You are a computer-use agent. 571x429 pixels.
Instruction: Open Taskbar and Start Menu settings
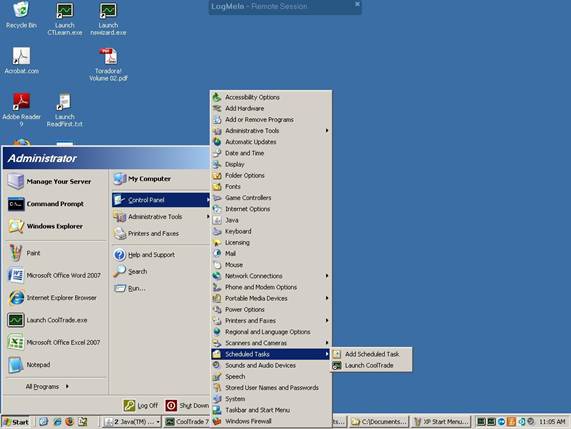(x=271, y=410)
